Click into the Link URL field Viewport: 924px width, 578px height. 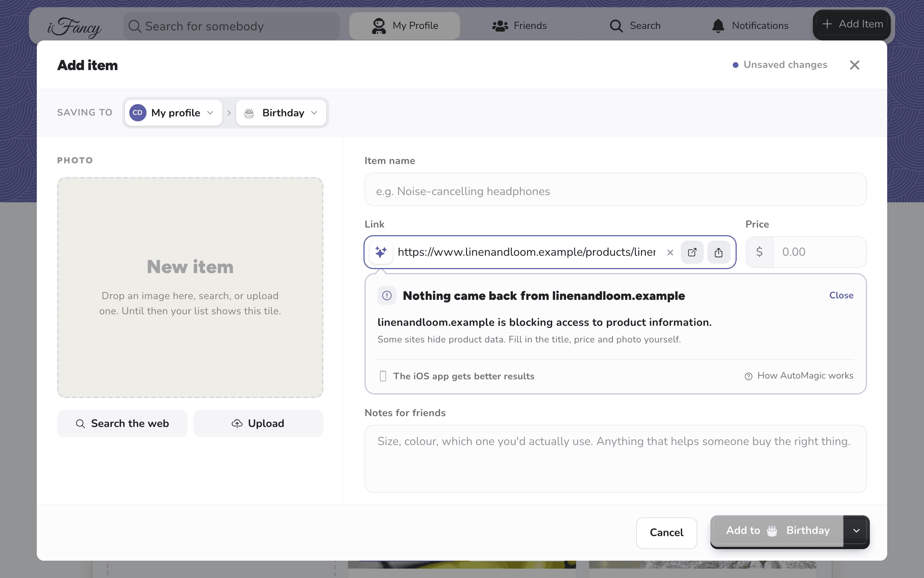click(527, 252)
